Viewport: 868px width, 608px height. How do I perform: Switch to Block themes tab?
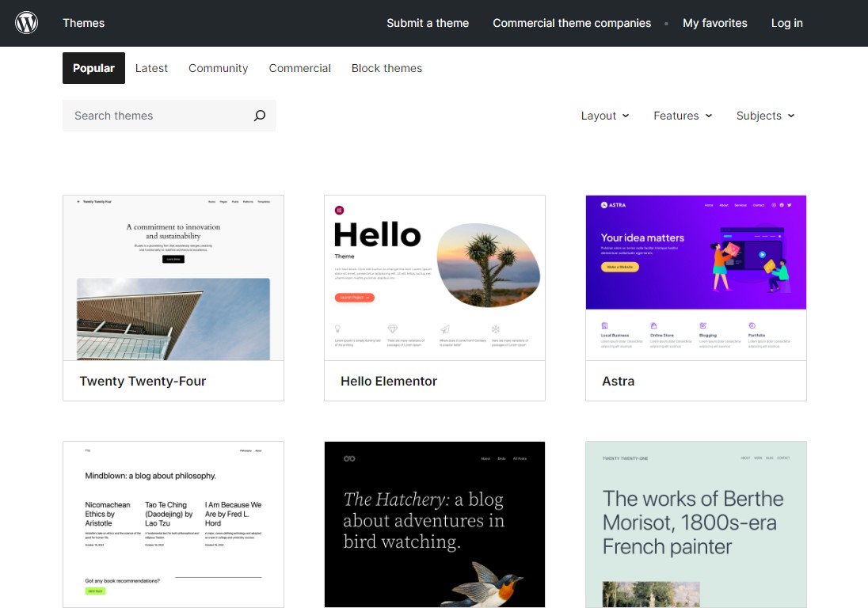[x=386, y=68]
